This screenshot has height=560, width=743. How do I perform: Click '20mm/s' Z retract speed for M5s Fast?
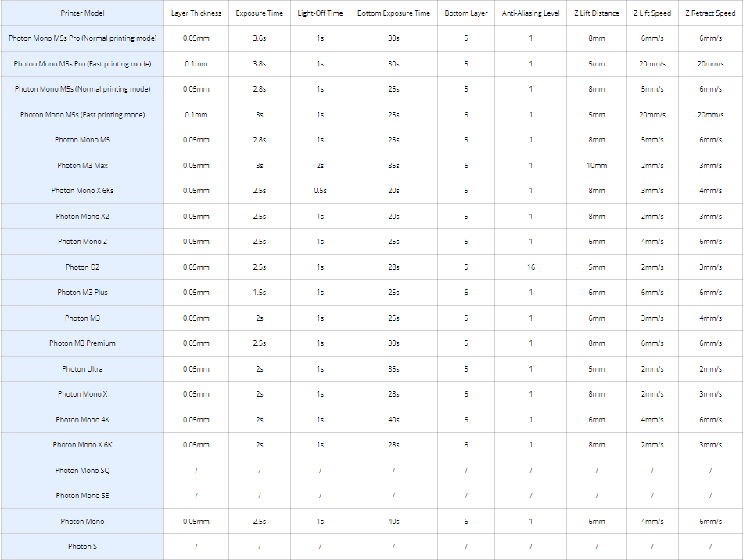click(710, 114)
